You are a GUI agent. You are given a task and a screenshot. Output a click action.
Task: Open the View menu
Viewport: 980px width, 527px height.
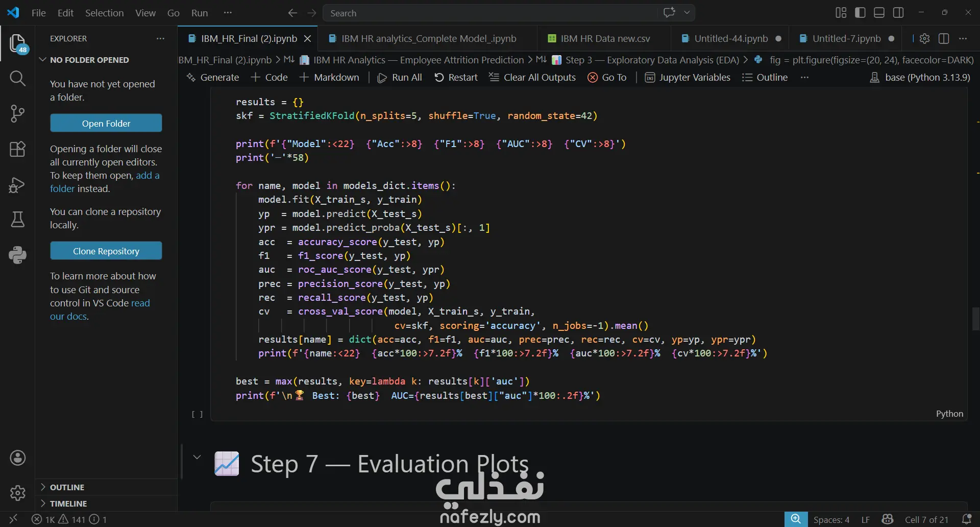point(145,13)
